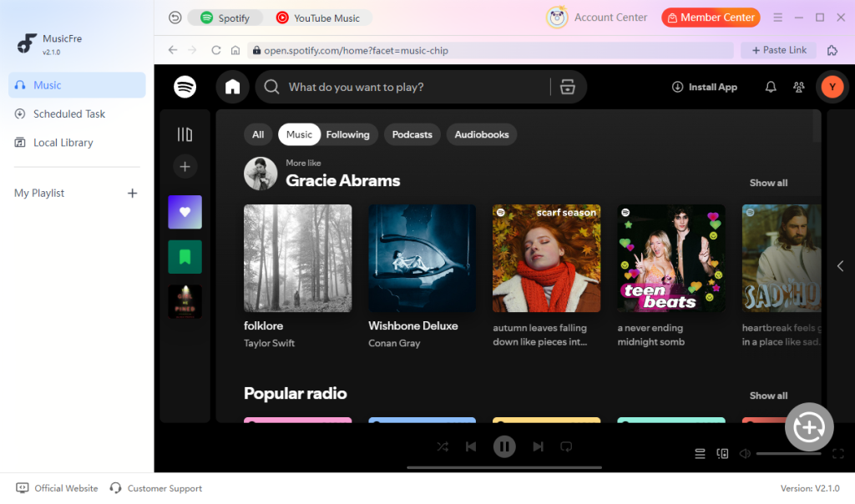Click the history back icon beside Spotify tab

(x=175, y=18)
